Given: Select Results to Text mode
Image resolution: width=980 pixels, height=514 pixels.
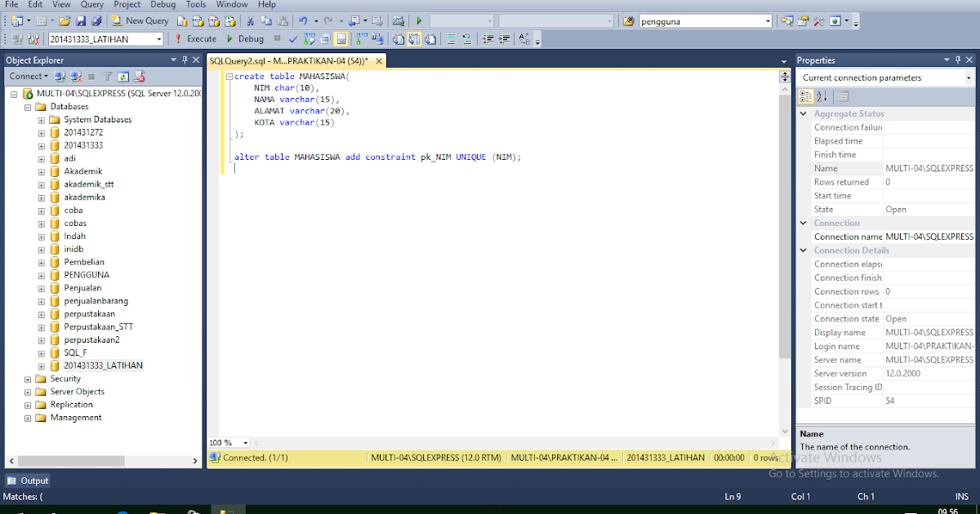Looking at the screenshot, I should click(x=399, y=38).
